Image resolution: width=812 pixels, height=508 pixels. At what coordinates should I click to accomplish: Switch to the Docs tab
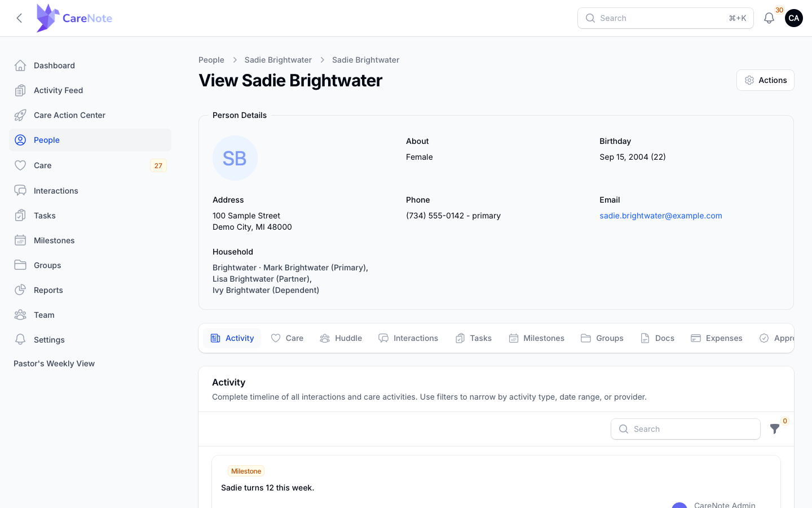[657, 338]
